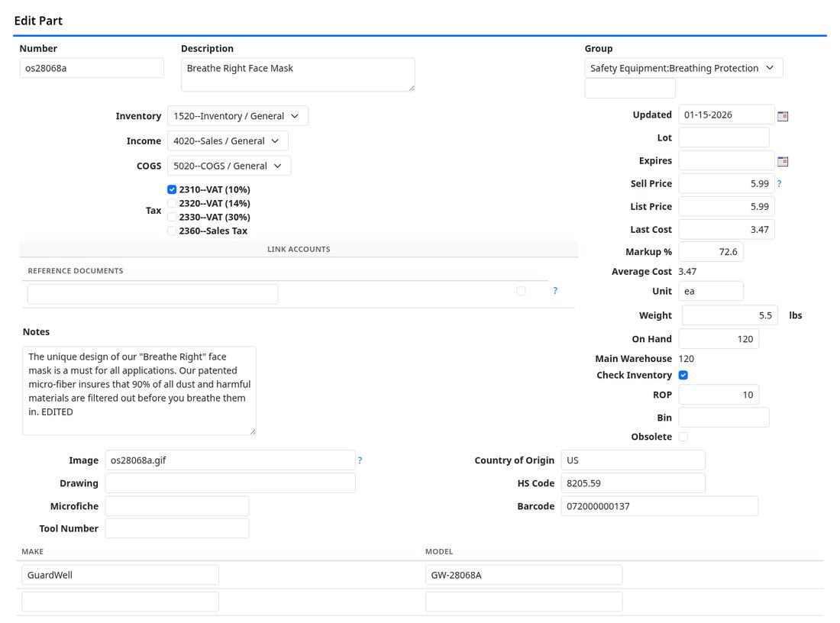Click the On Hand quantity field

click(x=719, y=338)
